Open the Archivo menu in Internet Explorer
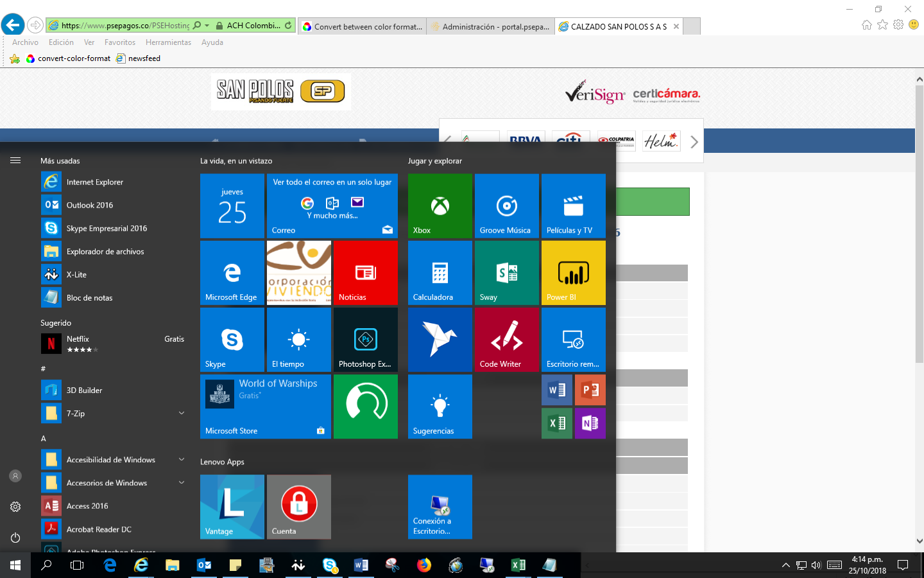Viewport: 924px width, 578px height. click(25, 42)
